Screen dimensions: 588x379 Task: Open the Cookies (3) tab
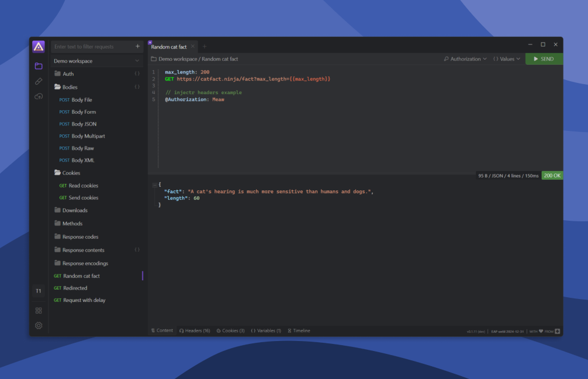pos(230,331)
